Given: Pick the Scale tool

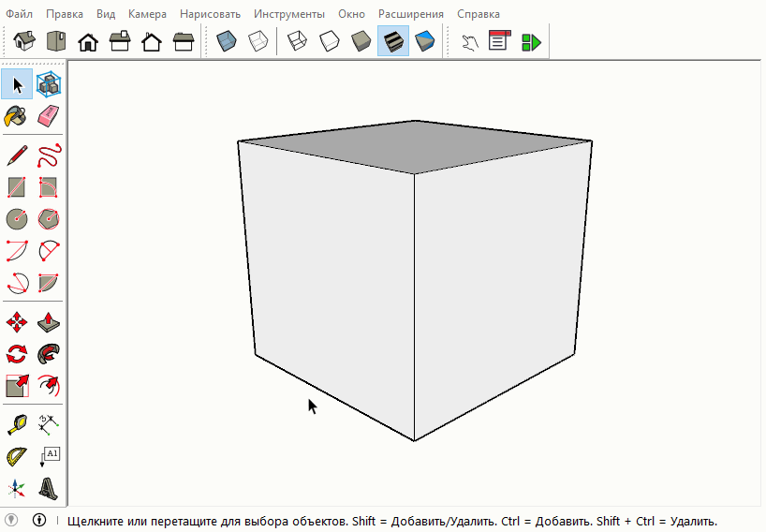Looking at the screenshot, I should pos(17,386).
